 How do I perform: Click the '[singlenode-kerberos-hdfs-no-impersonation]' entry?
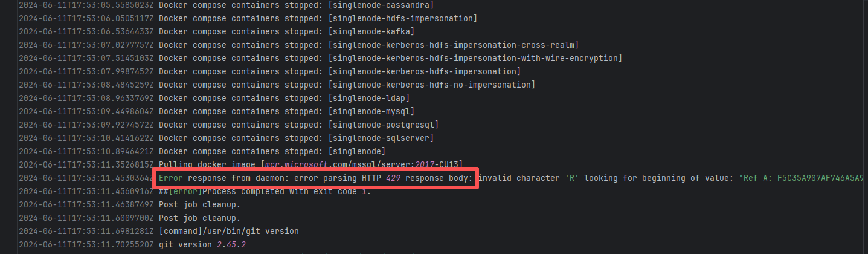click(432, 85)
